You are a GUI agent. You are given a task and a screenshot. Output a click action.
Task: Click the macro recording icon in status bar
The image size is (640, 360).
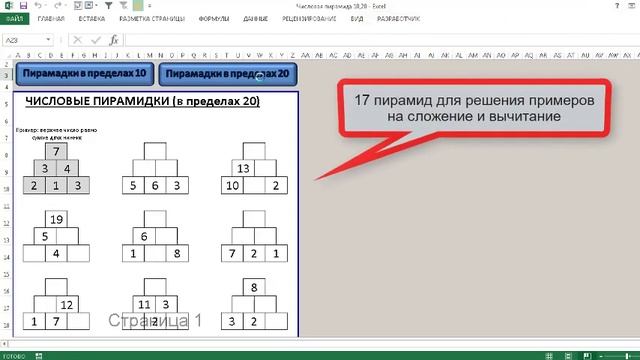(39, 356)
